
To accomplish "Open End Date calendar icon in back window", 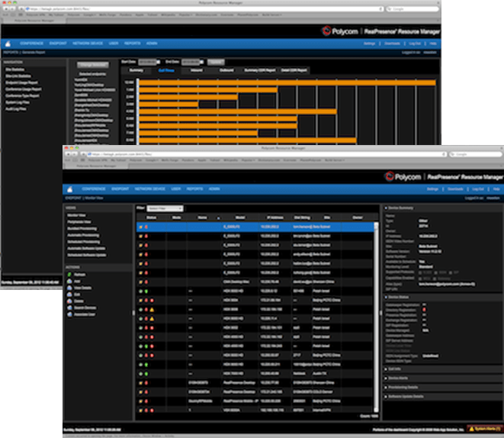I will [x=201, y=62].
